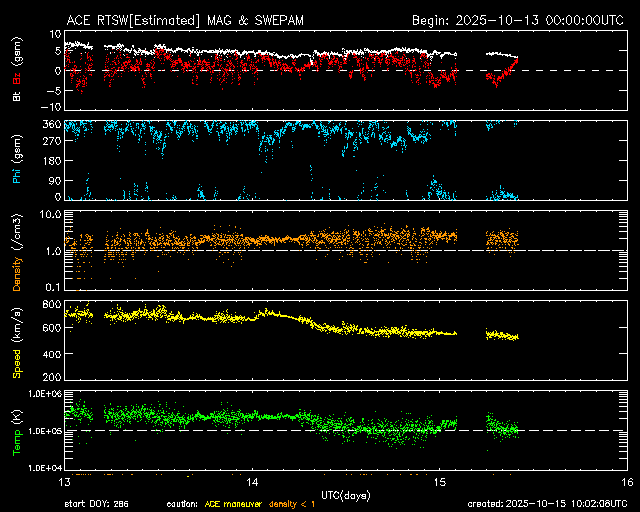640x512 pixels.
Task: Select the Phi (gsm) axis label
Action: (x=16, y=159)
